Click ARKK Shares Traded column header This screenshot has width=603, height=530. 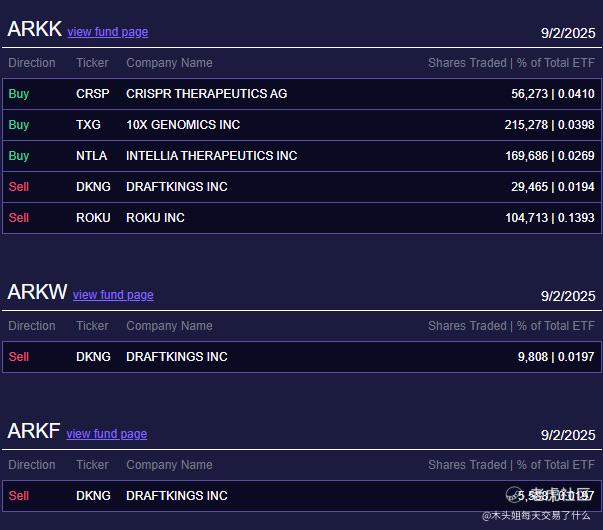[x=511, y=63]
